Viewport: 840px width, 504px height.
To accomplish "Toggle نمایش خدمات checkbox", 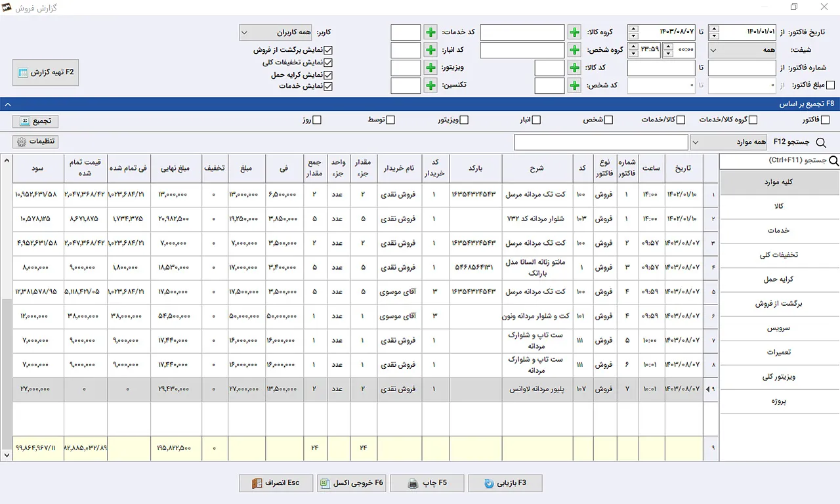I will coord(329,86).
